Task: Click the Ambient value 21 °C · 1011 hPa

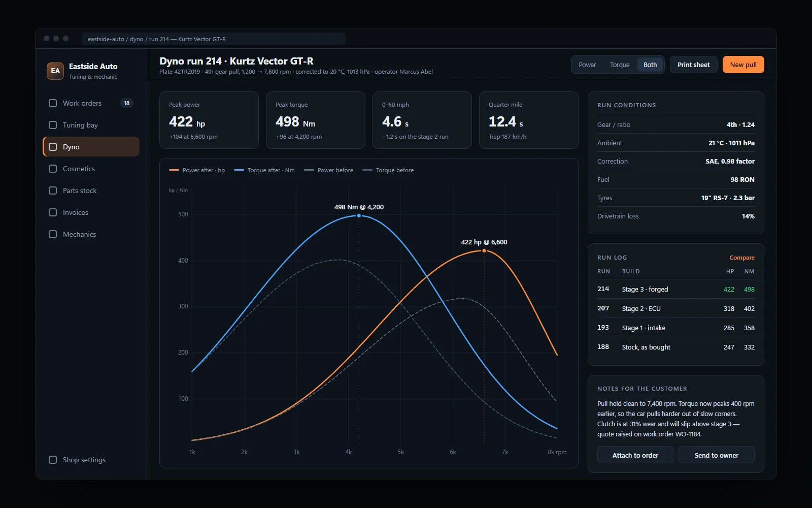Action: click(731, 143)
